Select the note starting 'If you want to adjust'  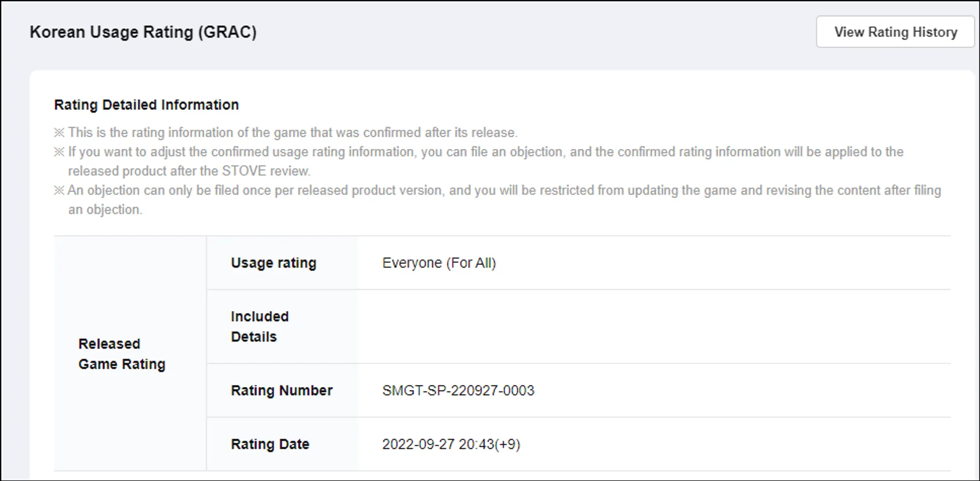485,152
